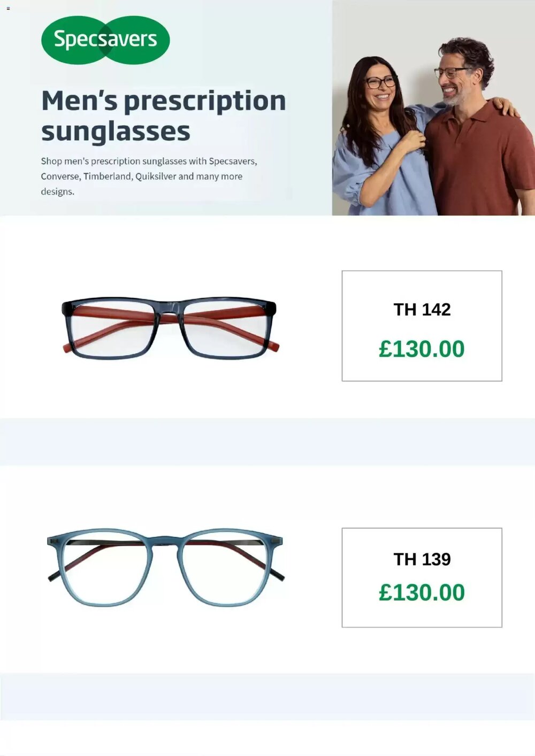Click the £130.00 price under TH 139
This screenshot has height=756, width=535.
(x=422, y=592)
